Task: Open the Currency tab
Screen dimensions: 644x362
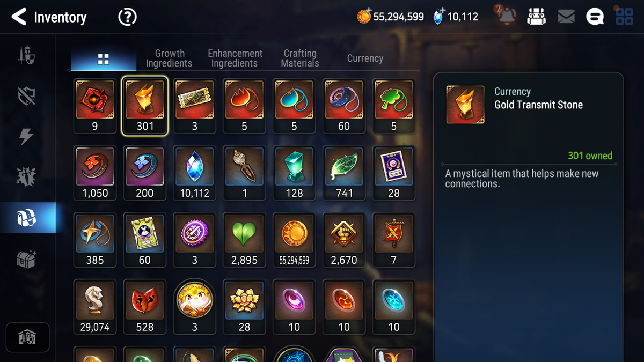Action: coord(365,58)
